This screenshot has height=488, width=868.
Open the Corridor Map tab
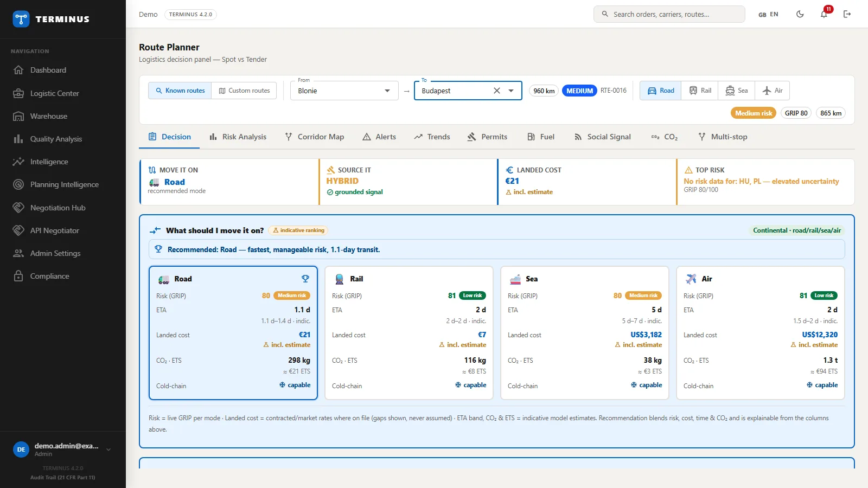tap(315, 137)
